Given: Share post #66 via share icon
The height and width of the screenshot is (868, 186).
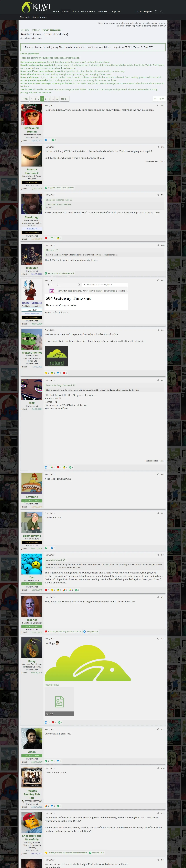Looking at the screenshot, I should 158,330.
